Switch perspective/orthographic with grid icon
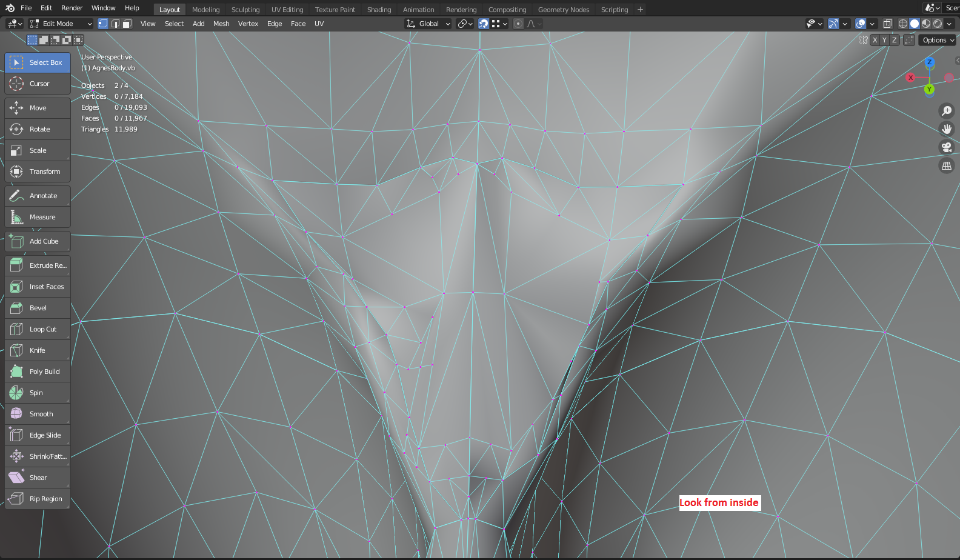The image size is (960, 560). (x=946, y=165)
